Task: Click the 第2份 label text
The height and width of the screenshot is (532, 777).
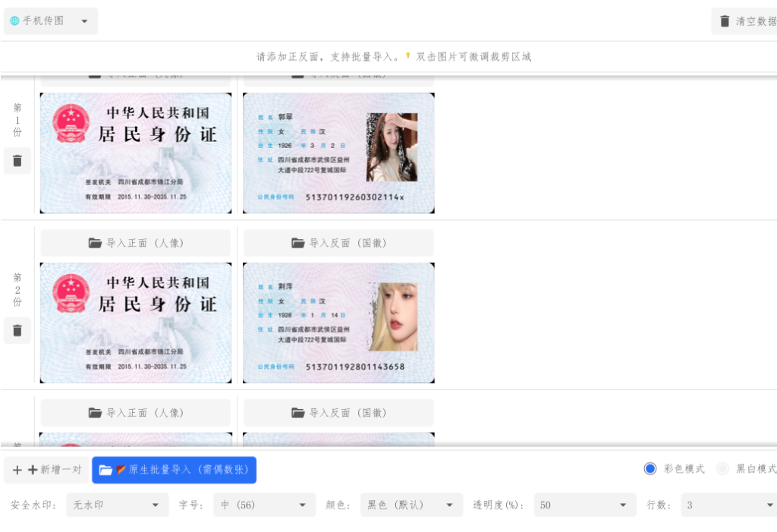Action: (17, 290)
